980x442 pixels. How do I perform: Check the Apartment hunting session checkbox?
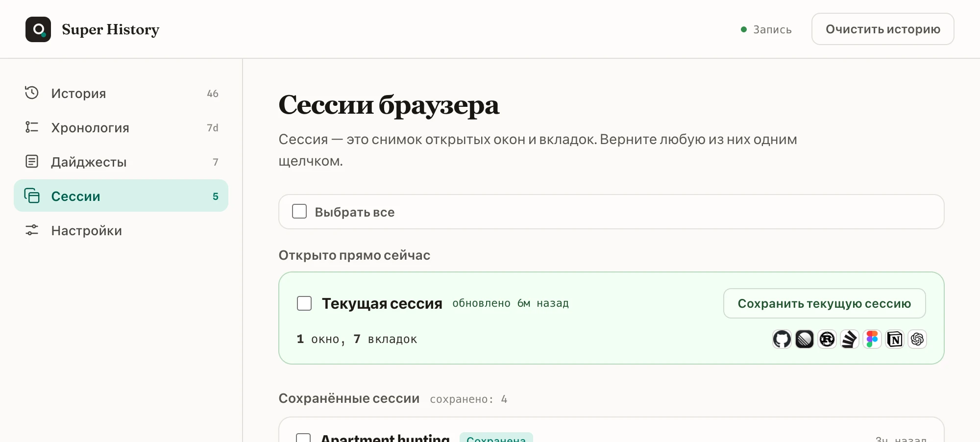click(x=303, y=438)
